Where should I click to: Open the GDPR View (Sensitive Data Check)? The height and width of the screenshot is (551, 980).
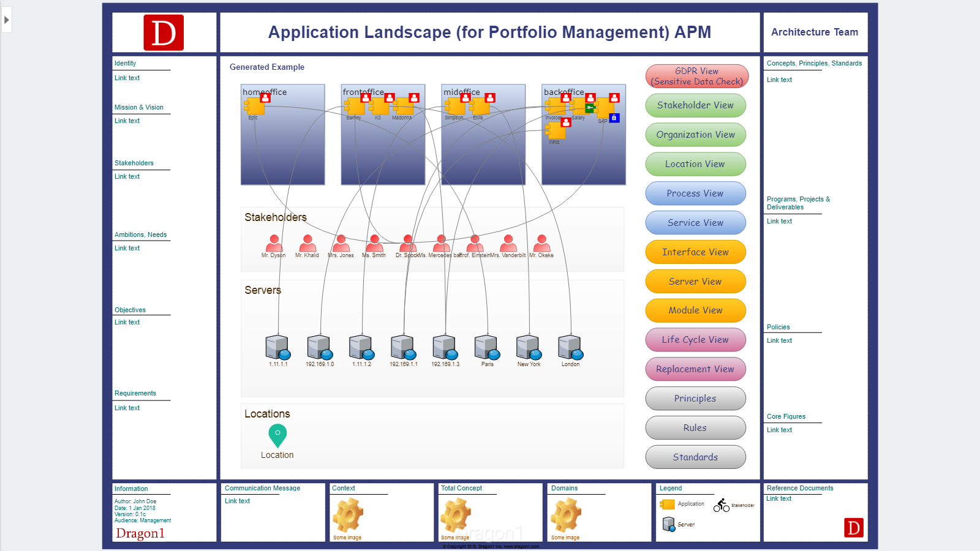pyautogui.click(x=696, y=77)
